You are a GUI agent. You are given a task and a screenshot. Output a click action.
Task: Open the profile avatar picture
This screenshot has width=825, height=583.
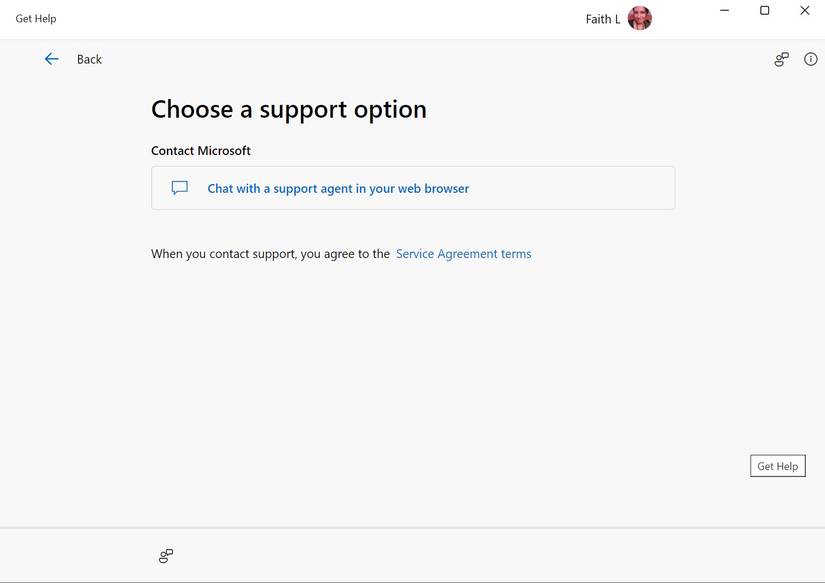tap(640, 18)
